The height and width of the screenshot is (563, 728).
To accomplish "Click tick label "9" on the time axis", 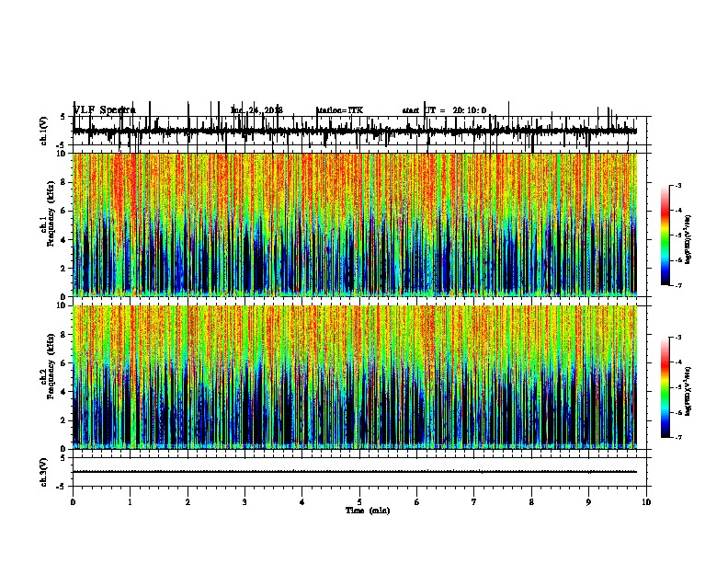I will pyautogui.click(x=588, y=502).
